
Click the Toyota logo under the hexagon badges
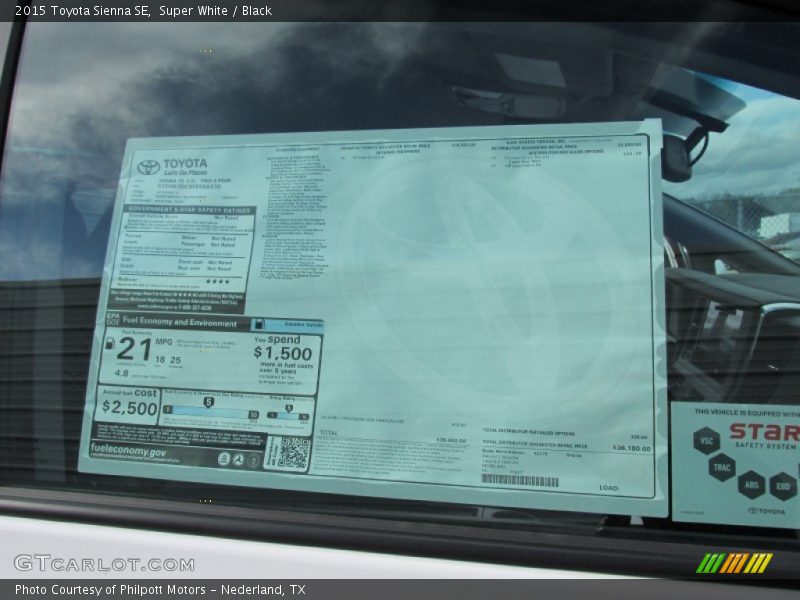767,511
